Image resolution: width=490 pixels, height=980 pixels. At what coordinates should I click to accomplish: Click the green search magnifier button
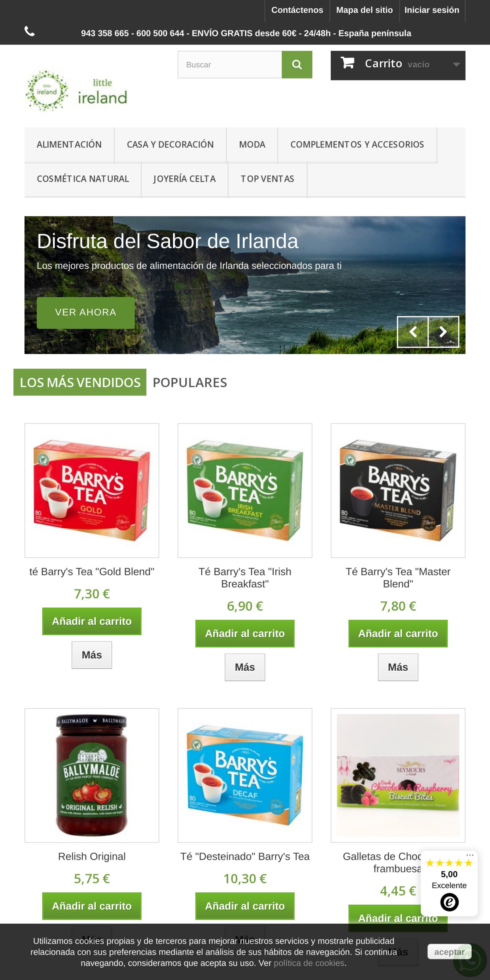click(297, 65)
